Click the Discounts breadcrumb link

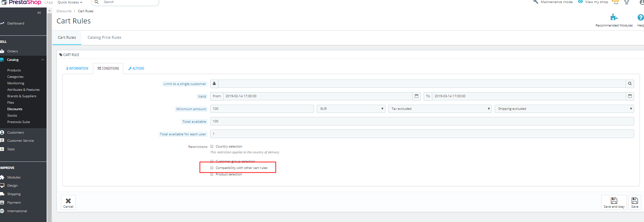pos(64,11)
